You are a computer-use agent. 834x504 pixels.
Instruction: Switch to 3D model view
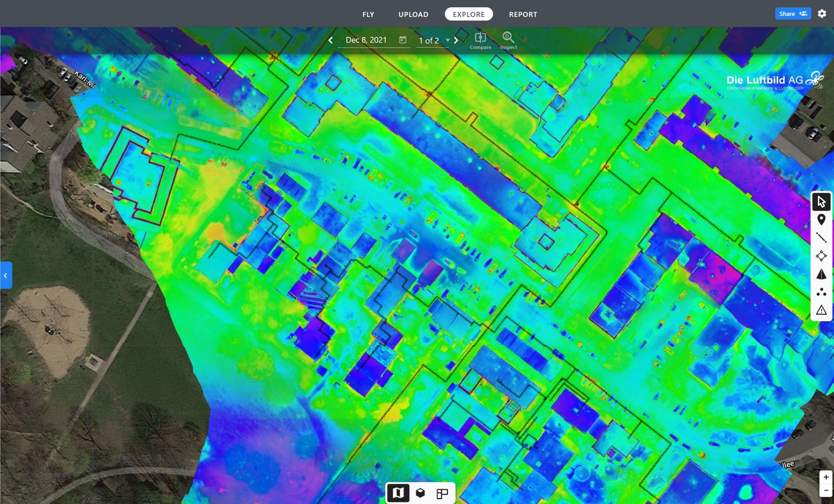point(420,493)
